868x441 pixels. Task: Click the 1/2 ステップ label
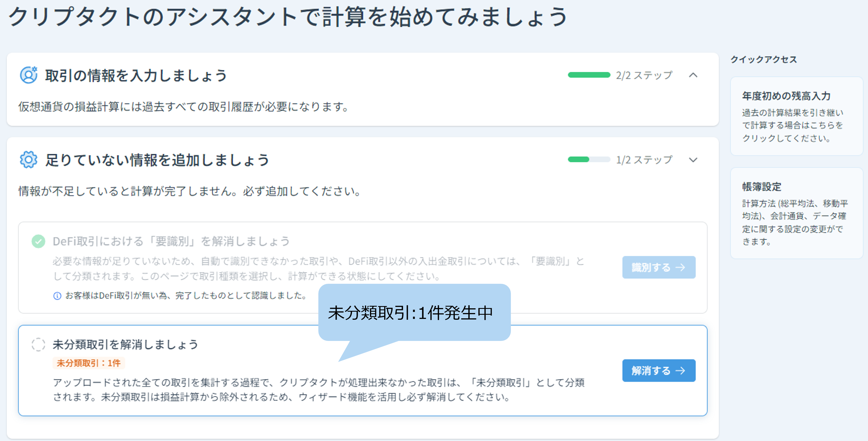click(644, 160)
